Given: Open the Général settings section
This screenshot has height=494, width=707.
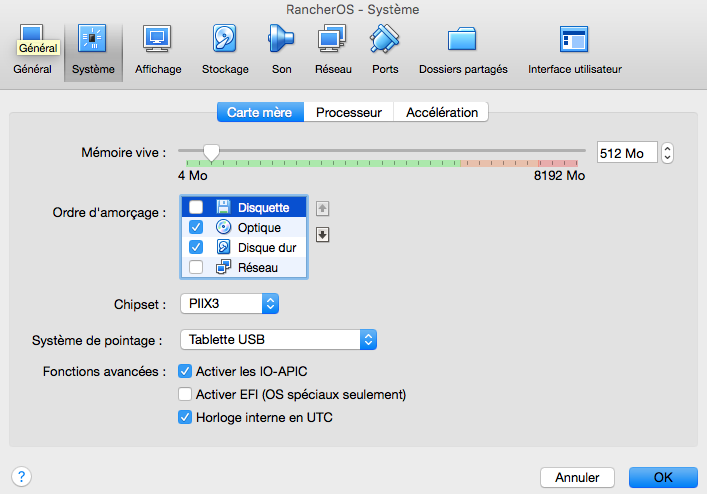Looking at the screenshot, I should pos(32,50).
